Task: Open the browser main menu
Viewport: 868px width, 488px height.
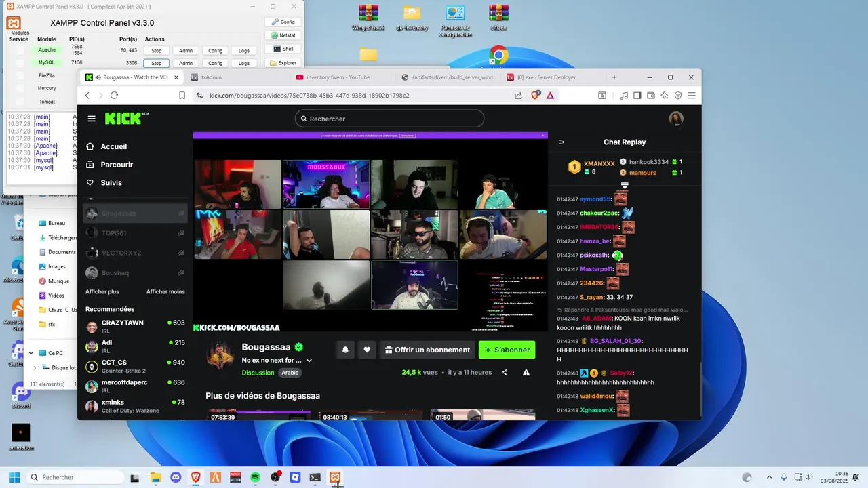Action: [x=692, y=96]
